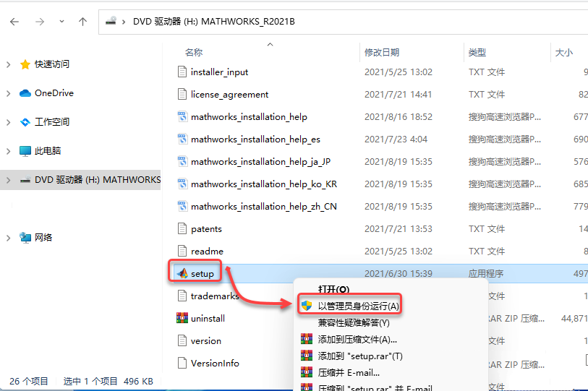Sort by 名称 column header
This screenshot has width=588, height=391.
coord(194,53)
